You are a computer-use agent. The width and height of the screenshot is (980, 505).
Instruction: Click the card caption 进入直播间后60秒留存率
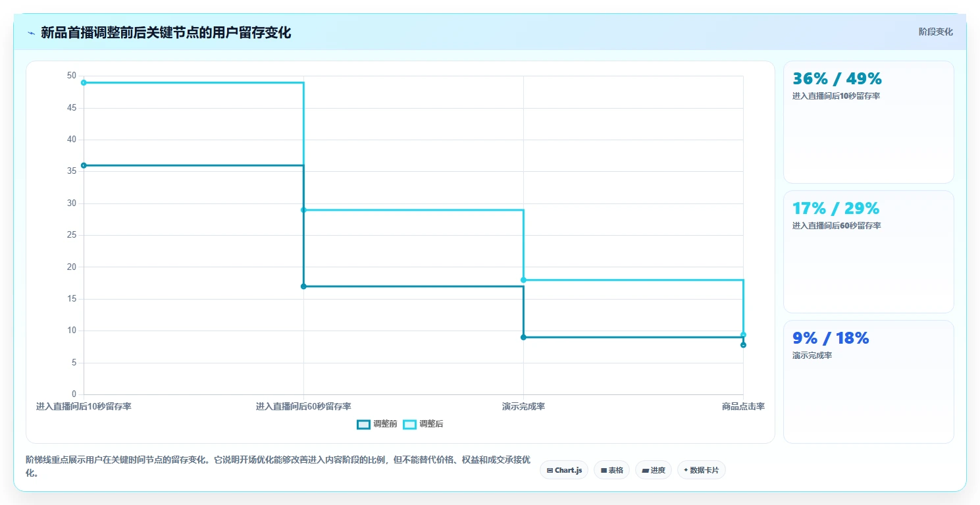[x=837, y=226]
